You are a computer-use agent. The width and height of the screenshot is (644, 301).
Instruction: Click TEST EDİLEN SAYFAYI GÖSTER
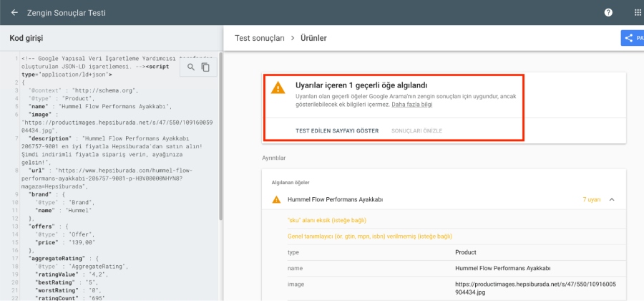click(x=337, y=130)
